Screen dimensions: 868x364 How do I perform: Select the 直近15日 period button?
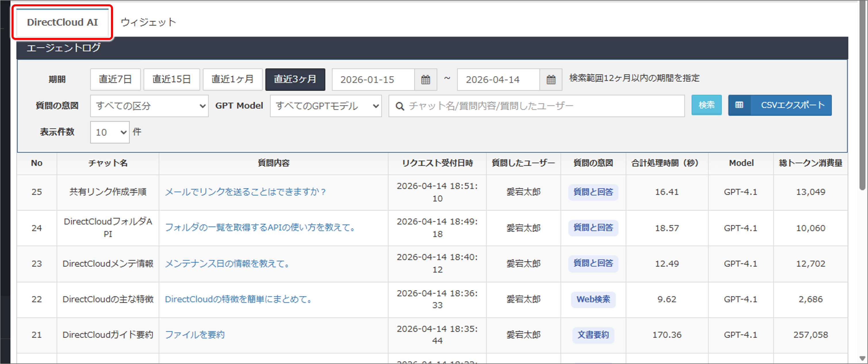pos(172,80)
